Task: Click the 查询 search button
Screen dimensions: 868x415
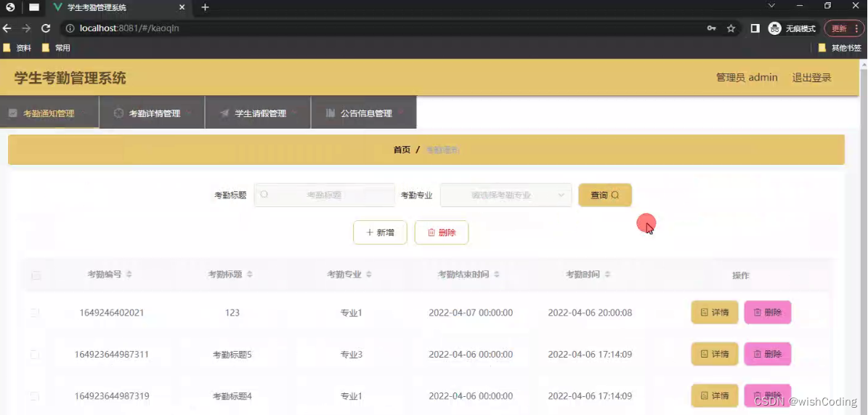Action: 605,195
